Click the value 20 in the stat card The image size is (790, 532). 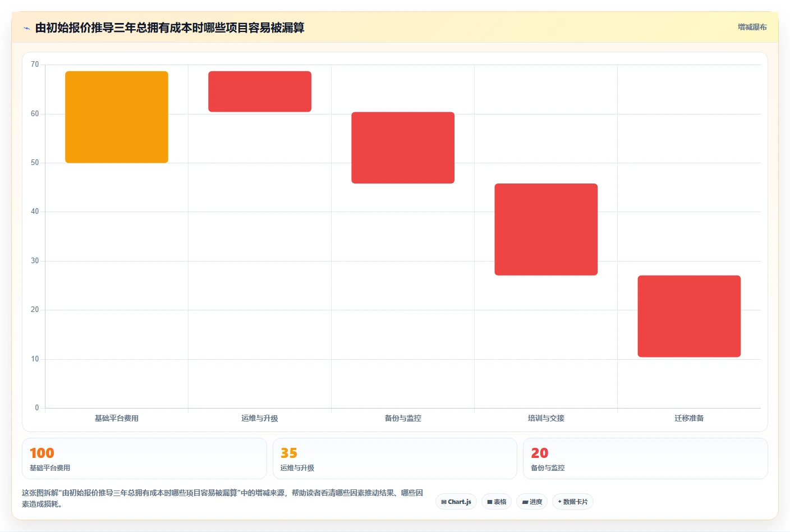pos(540,453)
